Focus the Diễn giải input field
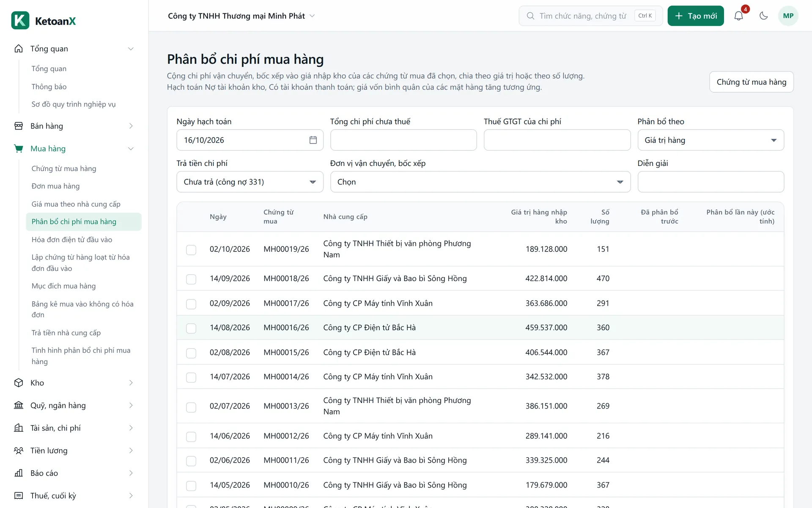Viewport: 812px width, 508px height. (710, 182)
